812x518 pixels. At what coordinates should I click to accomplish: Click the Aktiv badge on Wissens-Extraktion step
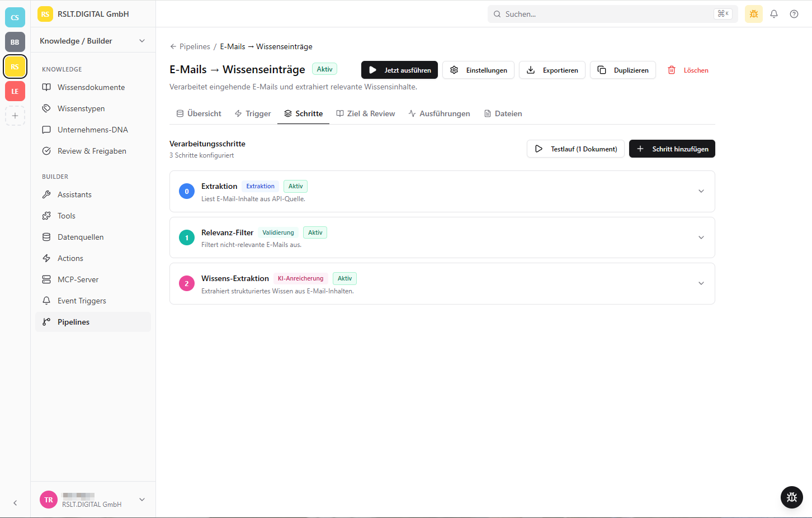point(344,278)
